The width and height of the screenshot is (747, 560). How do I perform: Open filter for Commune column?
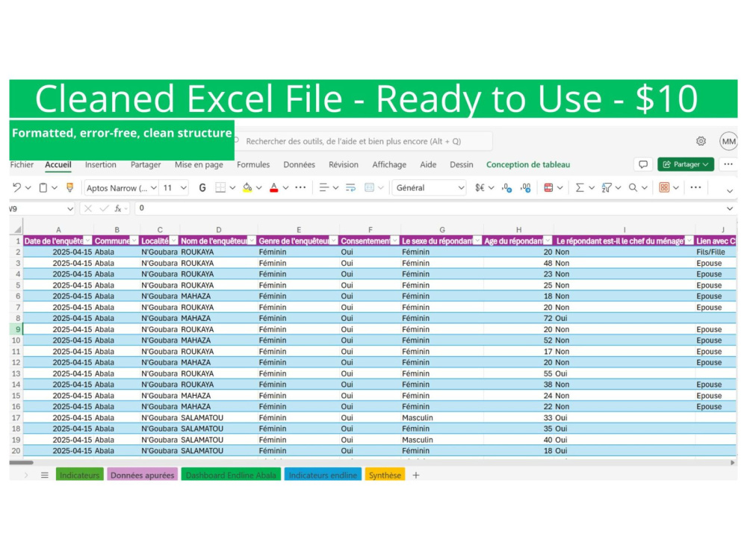pos(134,240)
